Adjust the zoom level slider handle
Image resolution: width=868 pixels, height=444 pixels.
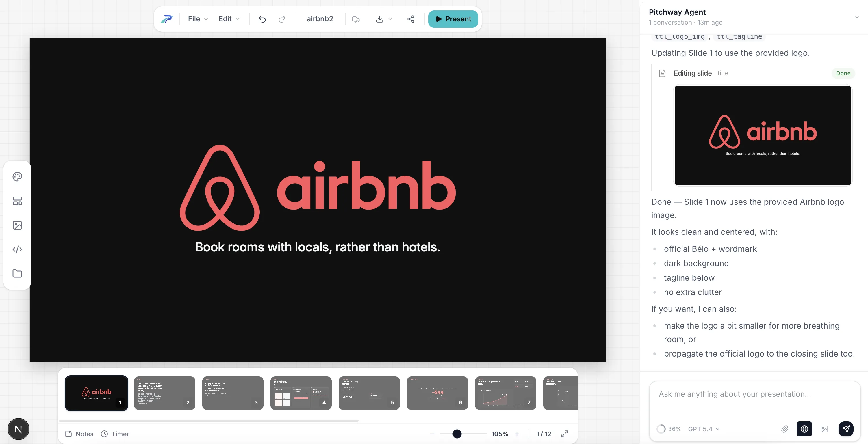[x=457, y=434]
